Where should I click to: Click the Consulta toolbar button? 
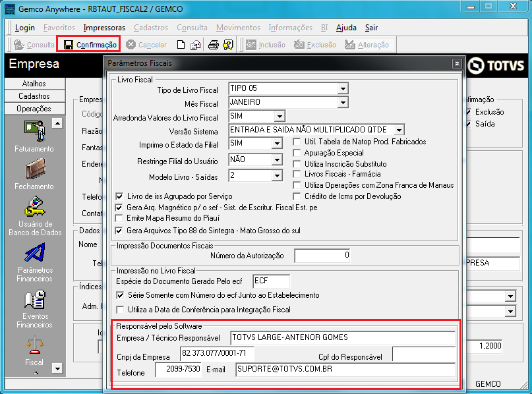(34, 45)
